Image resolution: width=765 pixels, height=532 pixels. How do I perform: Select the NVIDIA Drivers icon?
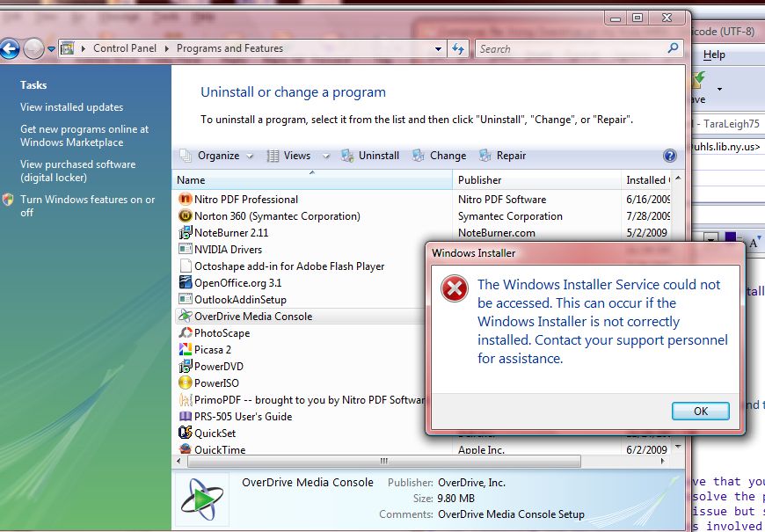click(x=186, y=249)
